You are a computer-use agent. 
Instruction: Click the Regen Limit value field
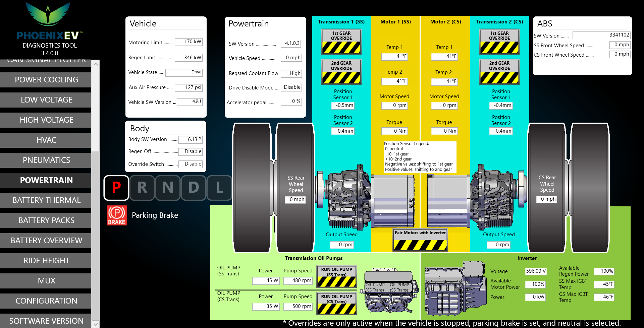coord(189,58)
